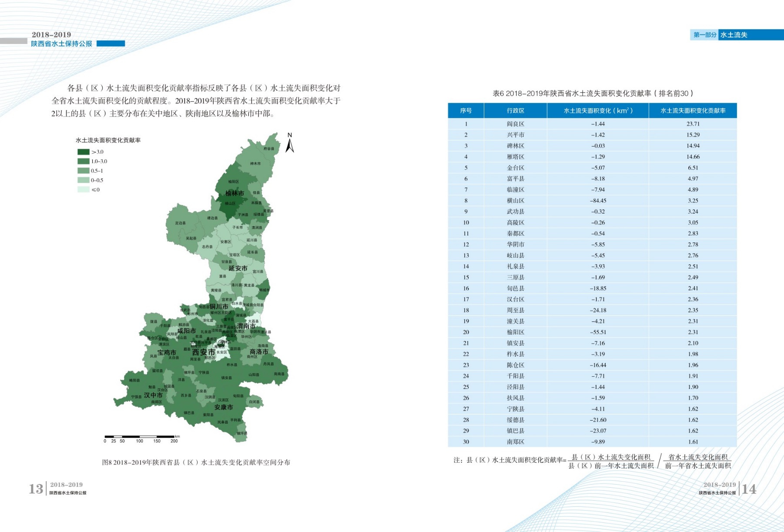Click the page number 14 footer
784x532 pixels.
tap(749, 489)
